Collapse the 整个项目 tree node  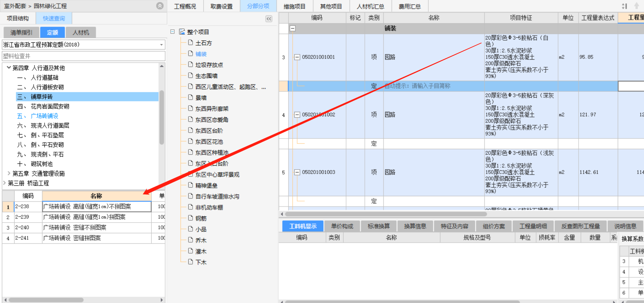(173, 32)
